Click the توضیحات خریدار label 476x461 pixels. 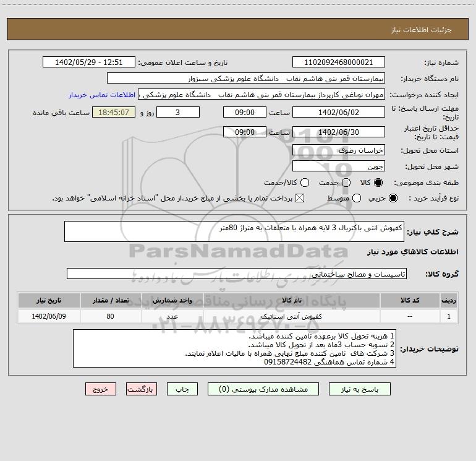(429, 349)
